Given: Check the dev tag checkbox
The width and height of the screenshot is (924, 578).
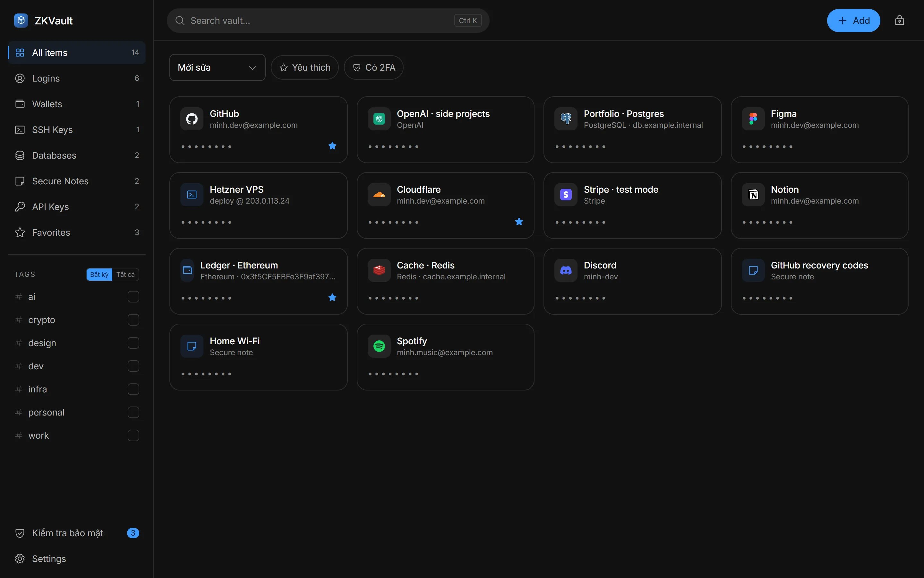Looking at the screenshot, I should coord(133,366).
